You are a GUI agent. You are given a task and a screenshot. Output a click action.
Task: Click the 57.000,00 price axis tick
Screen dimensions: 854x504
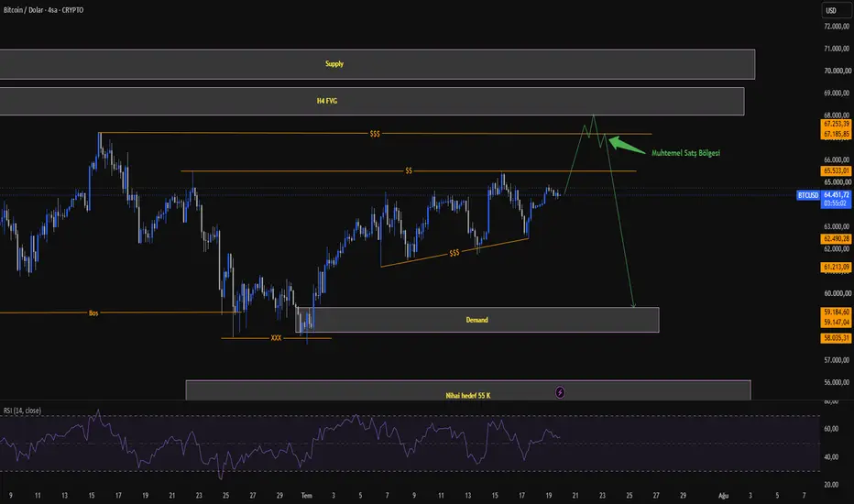837,360
